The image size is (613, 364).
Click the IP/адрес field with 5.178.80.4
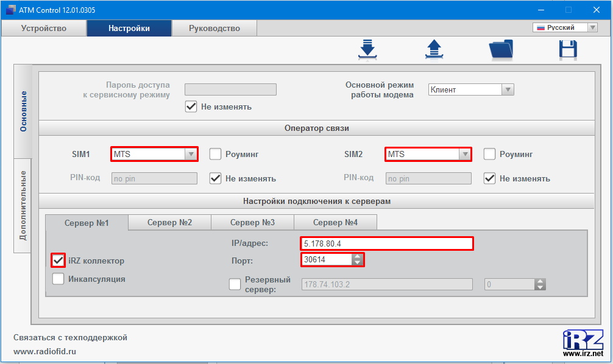(387, 243)
